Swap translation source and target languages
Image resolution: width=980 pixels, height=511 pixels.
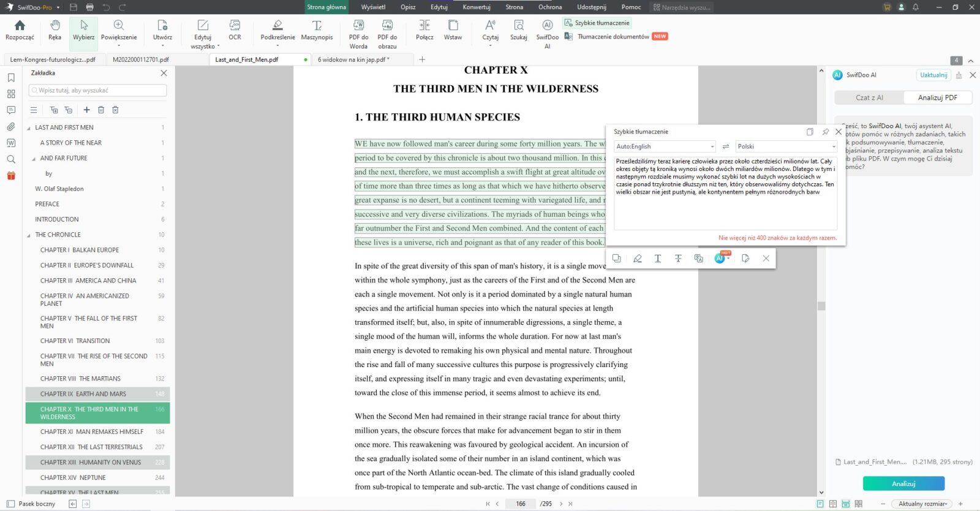(725, 146)
